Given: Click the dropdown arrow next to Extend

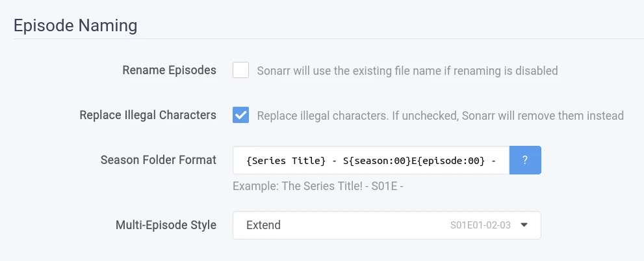Looking at the screenshot, I should click(x=524, y=225).
